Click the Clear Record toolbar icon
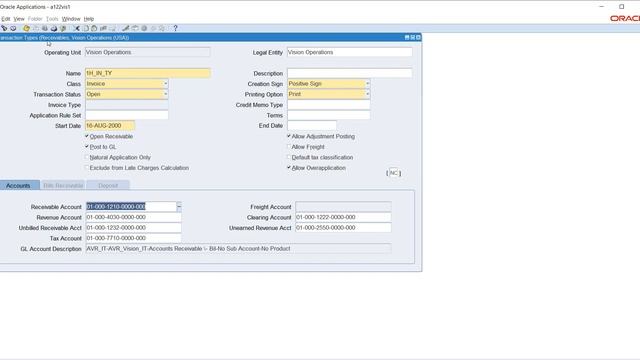This screenshot has height=360, width=640. click(103, 28)
